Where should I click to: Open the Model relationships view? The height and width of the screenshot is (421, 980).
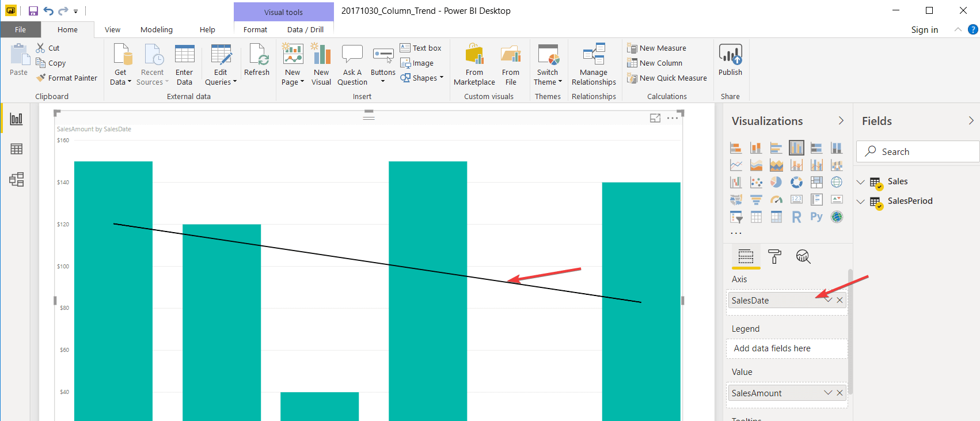(16, 180)
